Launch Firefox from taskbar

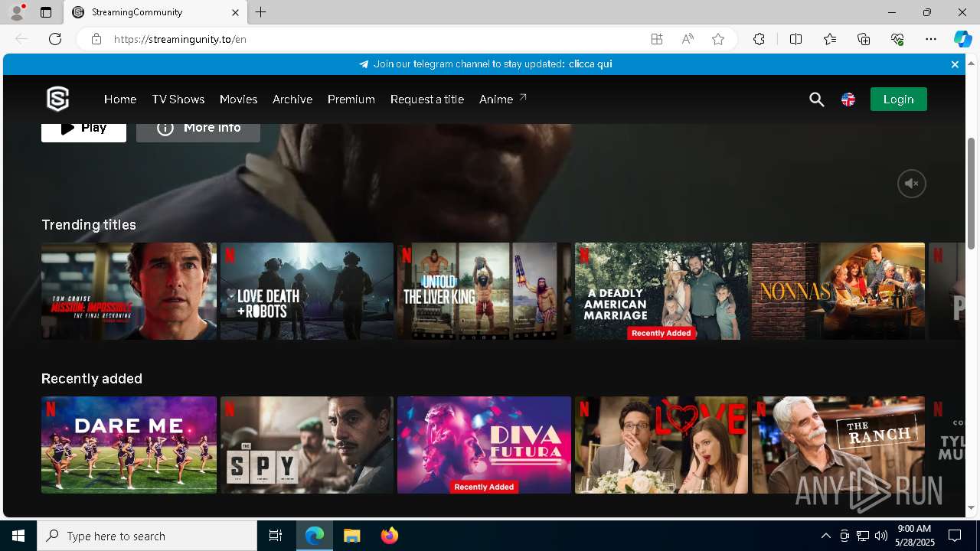click(389, 536)
